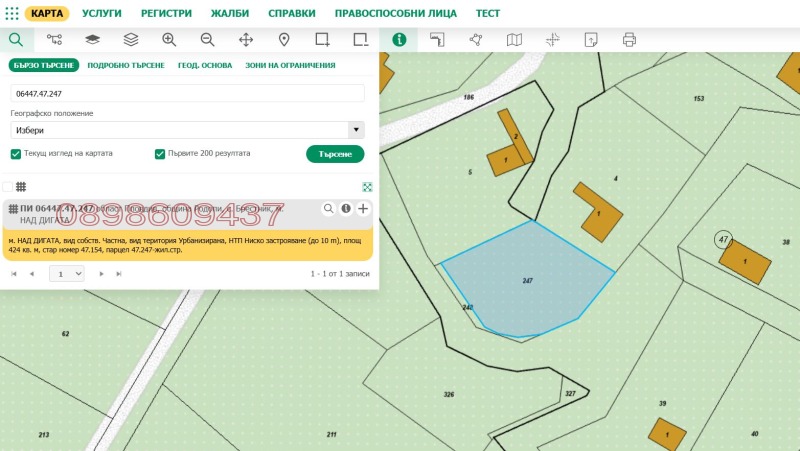Open the 'Географско положение' dropdown
The width and height of the screenshot is (800, 451).
[x=187, y=130]
